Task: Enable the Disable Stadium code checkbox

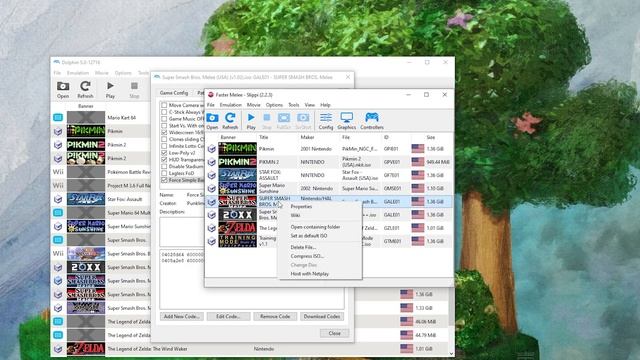Action: [x=164, y=166]
